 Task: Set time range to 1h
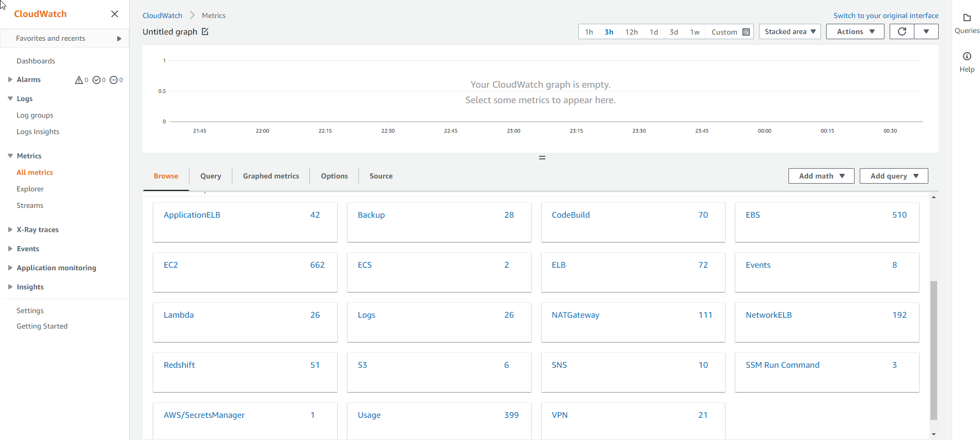click(x=589, y=32)
